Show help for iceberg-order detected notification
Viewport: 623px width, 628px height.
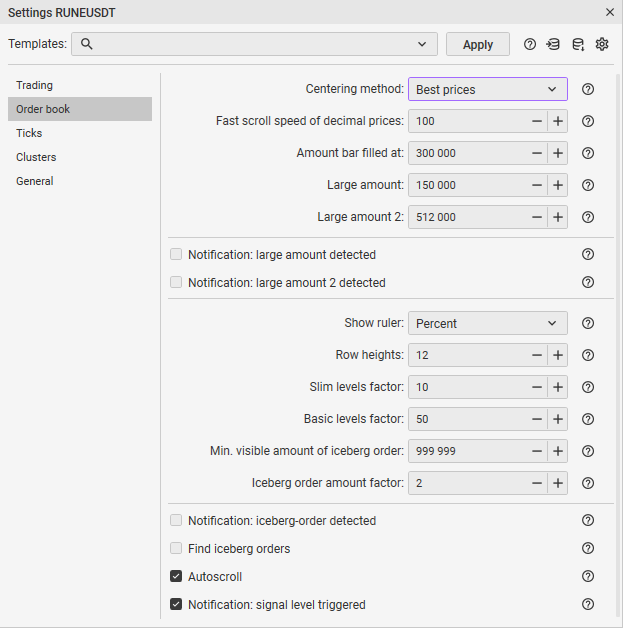588,520
